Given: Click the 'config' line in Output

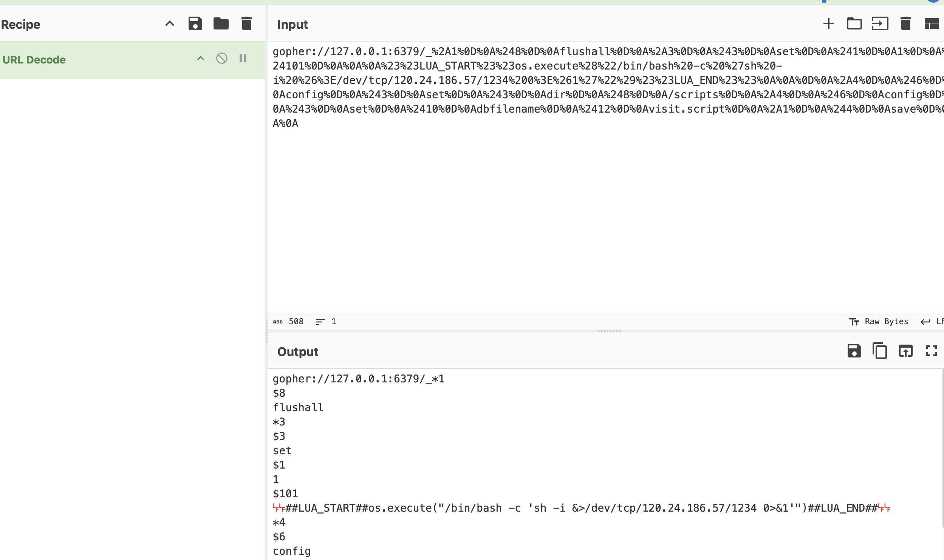Looking at the screenshot, I should [292, 551].
